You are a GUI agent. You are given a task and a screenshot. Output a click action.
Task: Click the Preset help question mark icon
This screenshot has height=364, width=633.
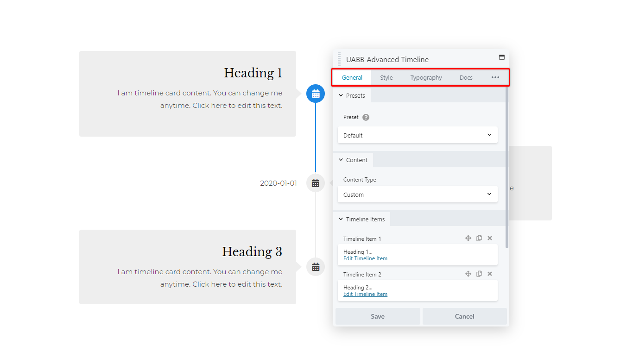click(366, 117)
